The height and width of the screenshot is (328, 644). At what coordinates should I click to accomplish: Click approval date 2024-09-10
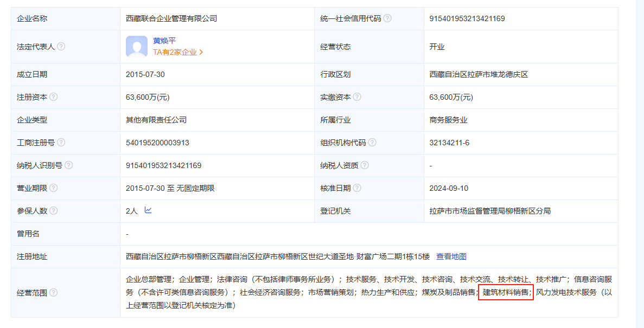point(449,189)
